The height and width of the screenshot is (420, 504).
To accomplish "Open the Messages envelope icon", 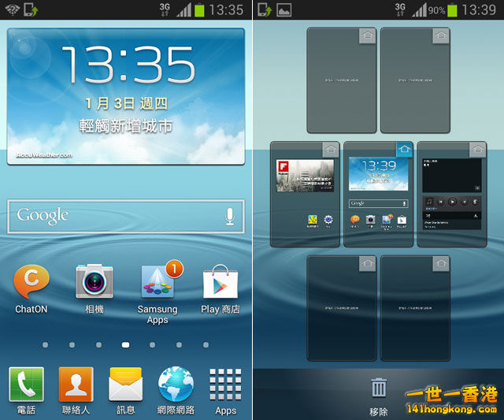I will pos(126,385).
